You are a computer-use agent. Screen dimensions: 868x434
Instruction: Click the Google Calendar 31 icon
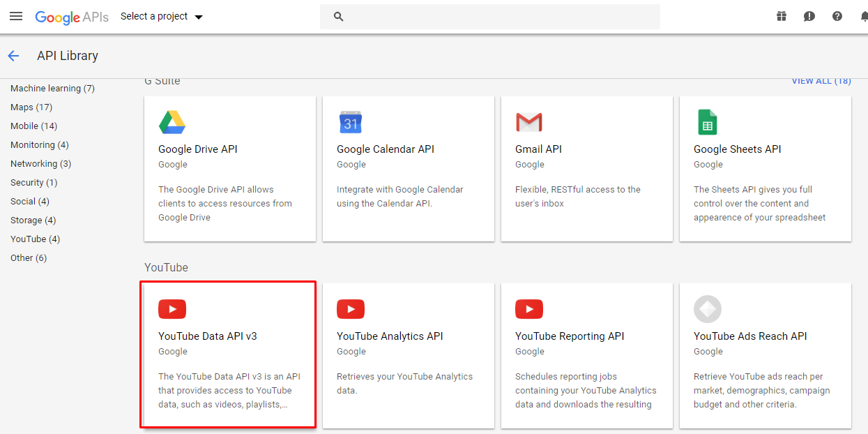tap(351, 122)
